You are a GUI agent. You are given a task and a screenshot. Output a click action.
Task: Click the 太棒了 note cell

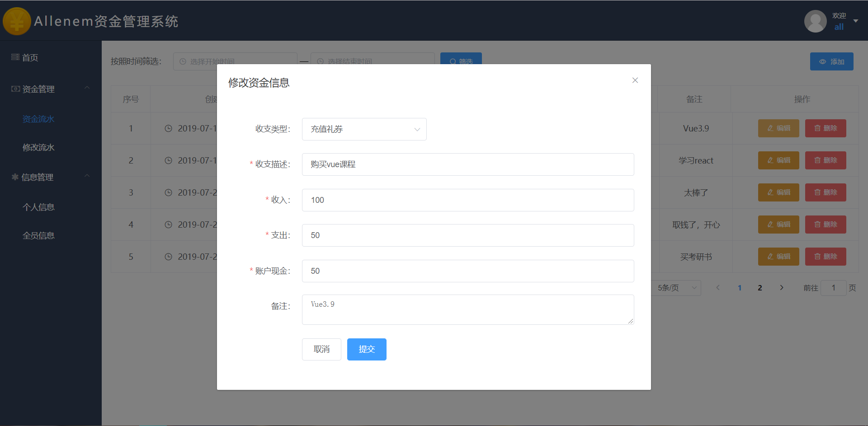pos(696,192)
